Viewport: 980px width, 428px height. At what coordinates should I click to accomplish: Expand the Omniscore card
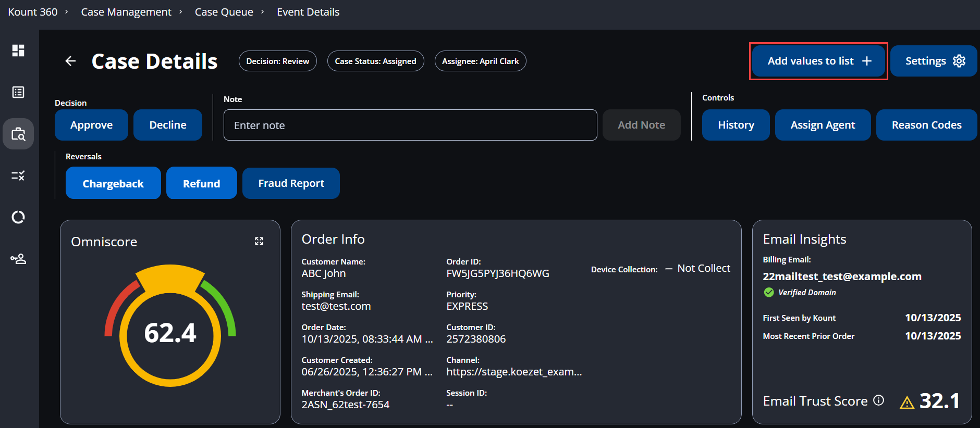(x=259, y=241)
